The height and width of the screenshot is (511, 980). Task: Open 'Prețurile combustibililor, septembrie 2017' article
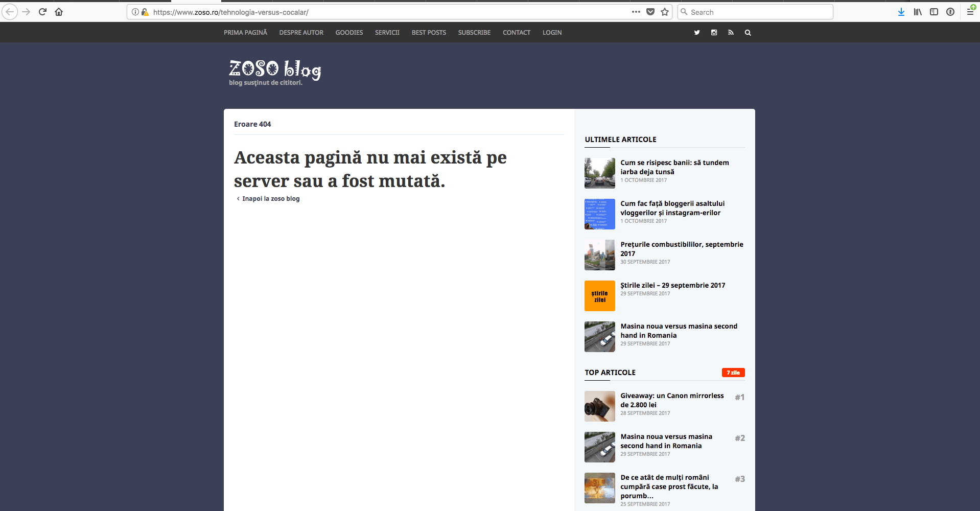click(681, 249)
